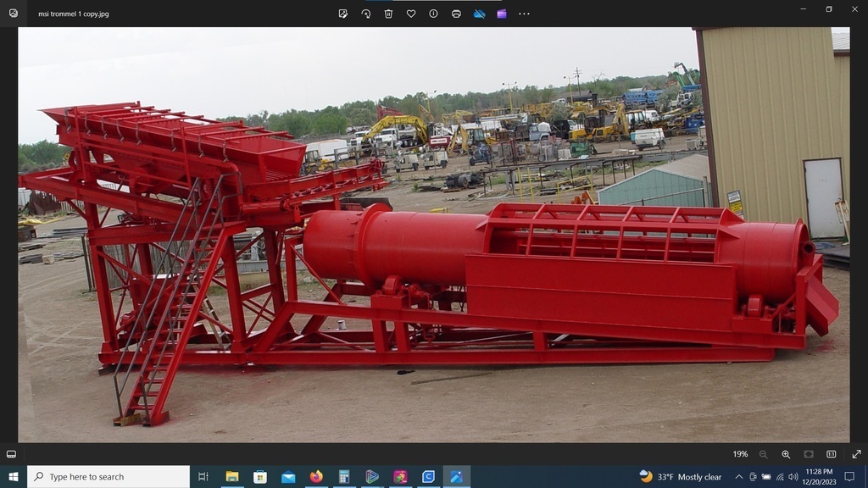This screenshot has height=488, width=868.
Task: Click the Meet Now tray icon
Action: 753,476
